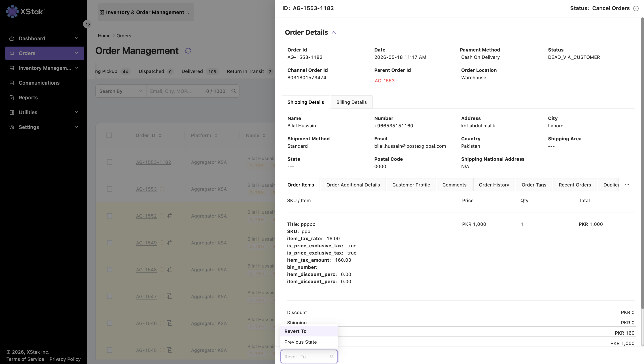Sort by Order ID column arrows

point(160,135)
